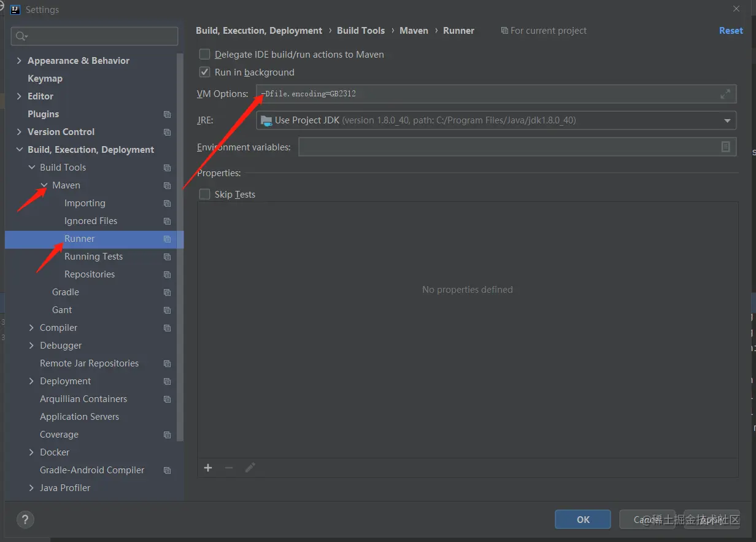Viewport: 756px width, 542px height.
Task: Click Build, Execution, Deployment breadcrumb
Action: point(259,31)
